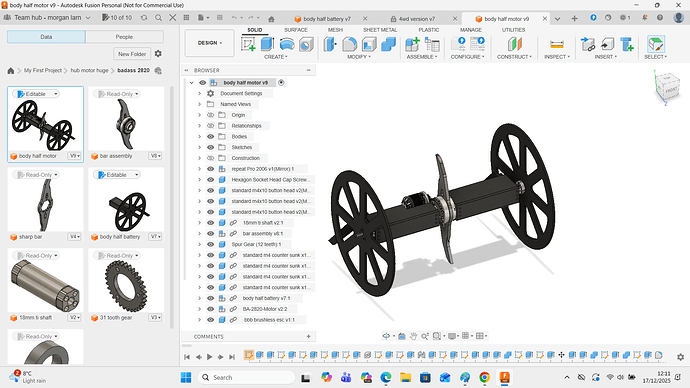The height and width of the screenshot is (388, 690).
Task: Navigate to hub motor huge breadcrumb
Action: (89, 70)
